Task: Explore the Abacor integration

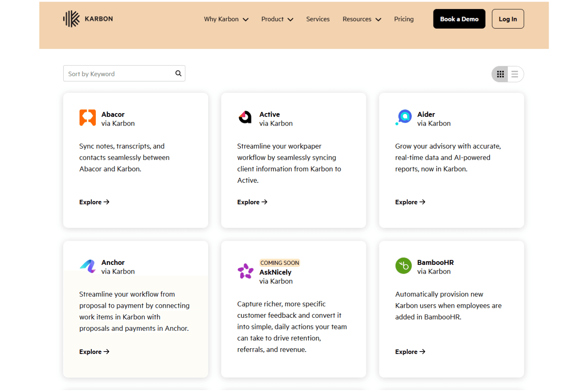Action: (94, 202)
